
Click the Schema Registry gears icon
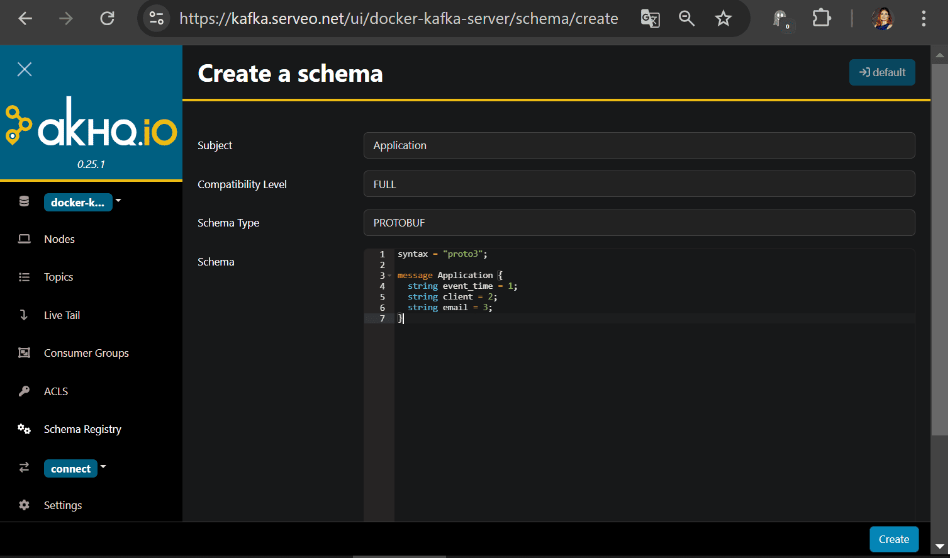25,429
